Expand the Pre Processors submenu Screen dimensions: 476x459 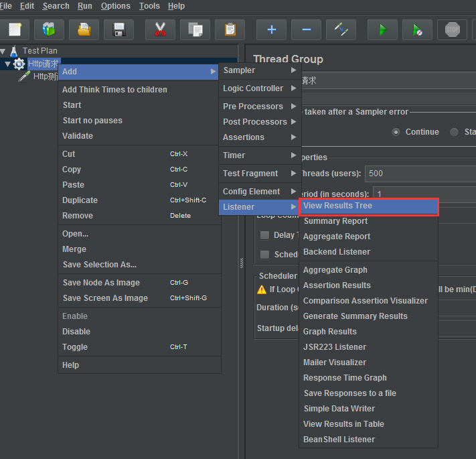tap(260, 107)
